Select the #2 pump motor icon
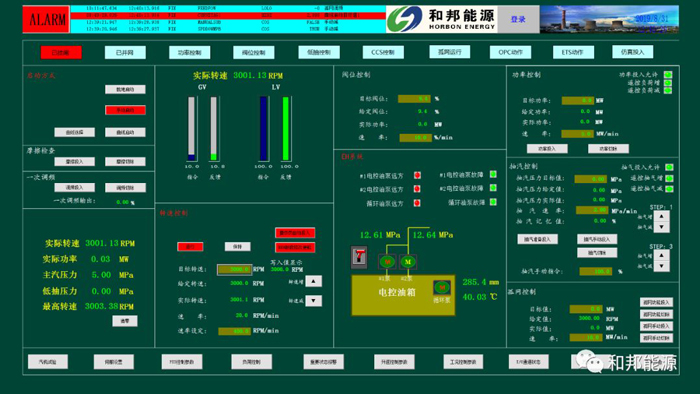 pyautogui.click(x=408, y=261)
